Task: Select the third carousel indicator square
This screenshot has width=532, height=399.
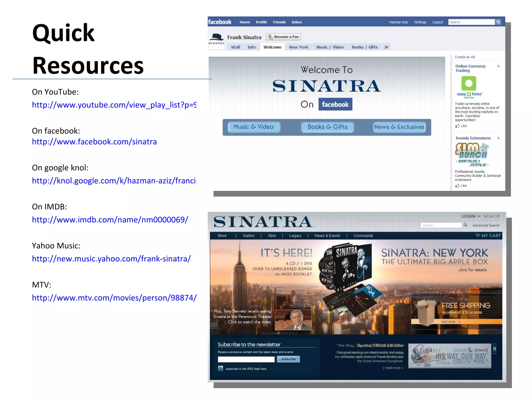Action: pyautogui.click(x=495, y=353)
